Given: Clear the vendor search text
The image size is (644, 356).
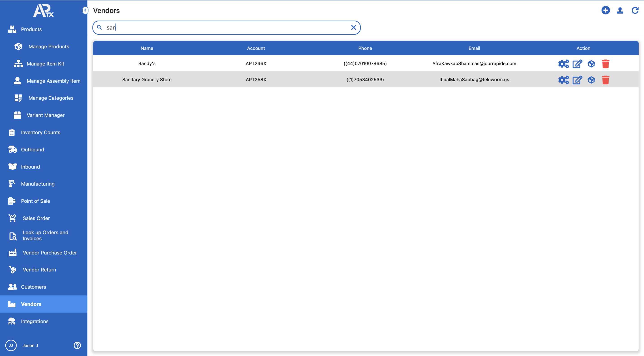Looking at the screenshot, I should [353, 28].
